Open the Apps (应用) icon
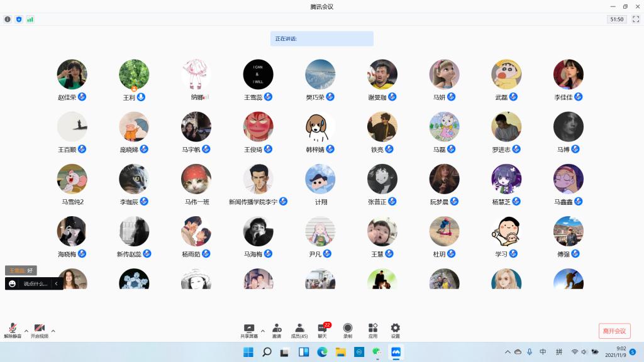644x362 pixels. pyautogui.click(x=373, y=329)
